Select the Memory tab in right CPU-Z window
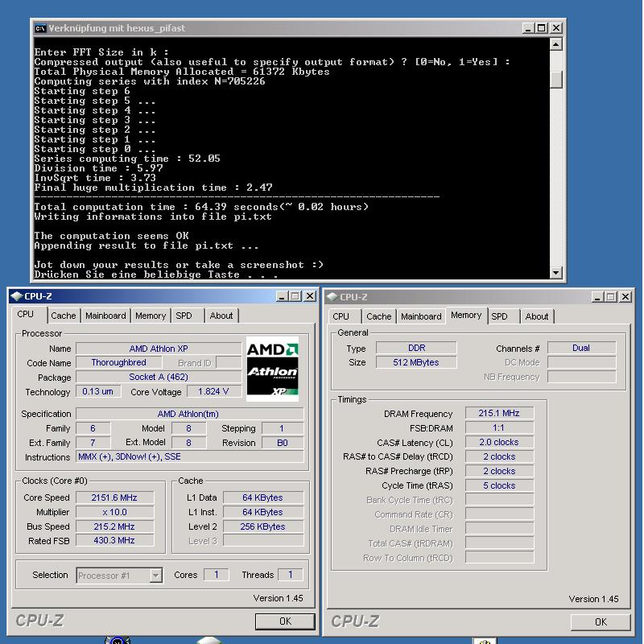 [x=466, y=315]
